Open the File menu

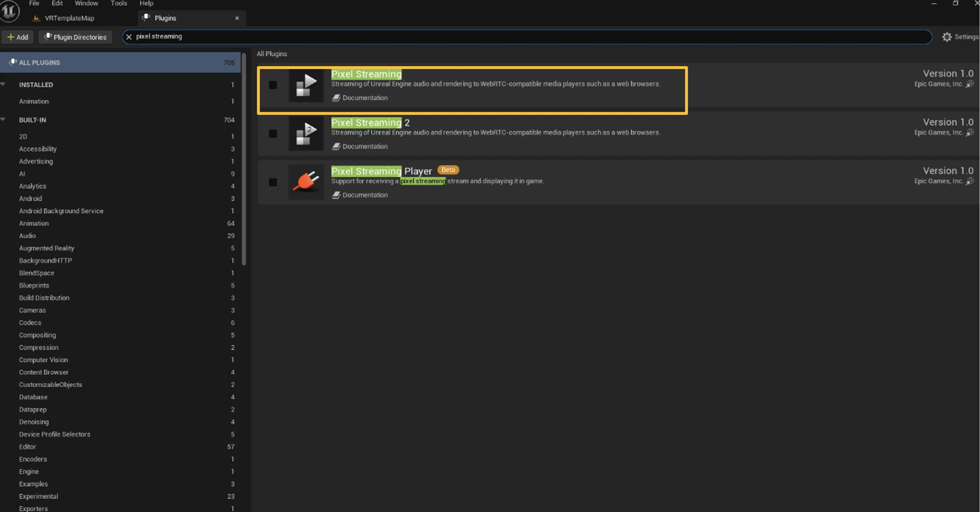[34, 3]
